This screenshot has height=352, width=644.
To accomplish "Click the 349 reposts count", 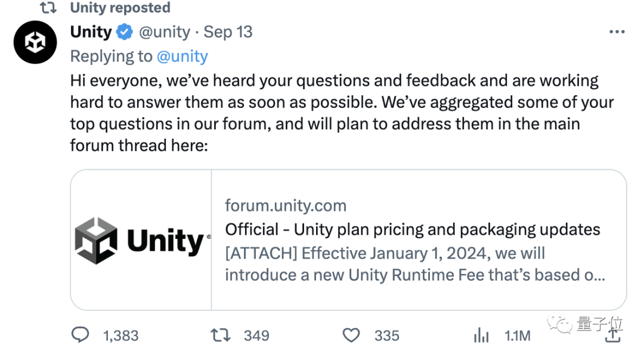I will 256,336.
